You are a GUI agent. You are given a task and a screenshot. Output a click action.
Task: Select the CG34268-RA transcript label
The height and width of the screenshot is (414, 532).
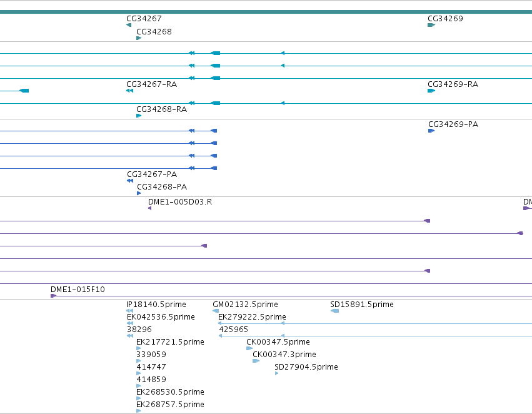[161, 109]
